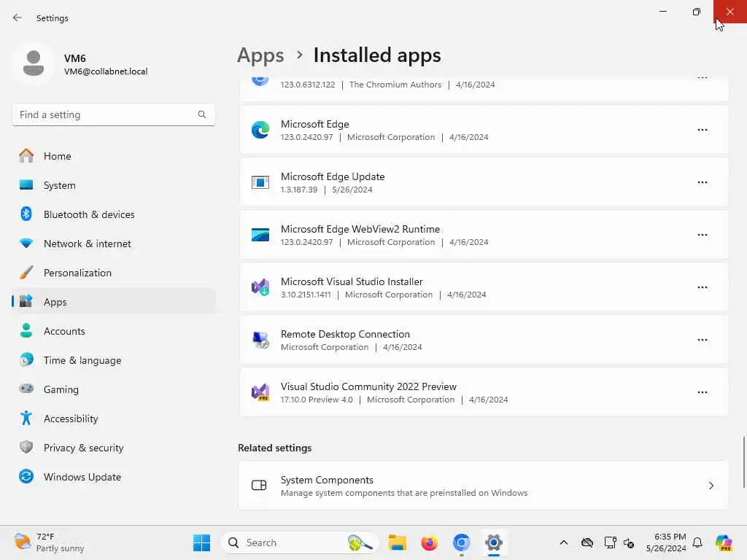Select Apps in the sidebar

pyautogui.click(x=113, y=302)
